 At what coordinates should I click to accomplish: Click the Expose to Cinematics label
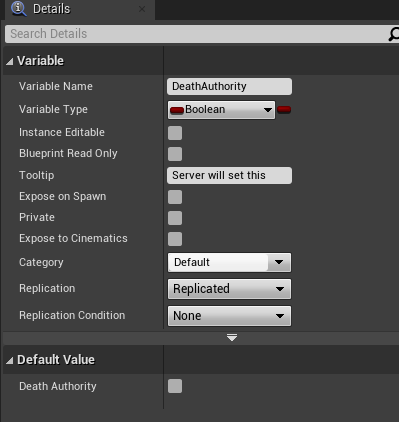point(73,238)
